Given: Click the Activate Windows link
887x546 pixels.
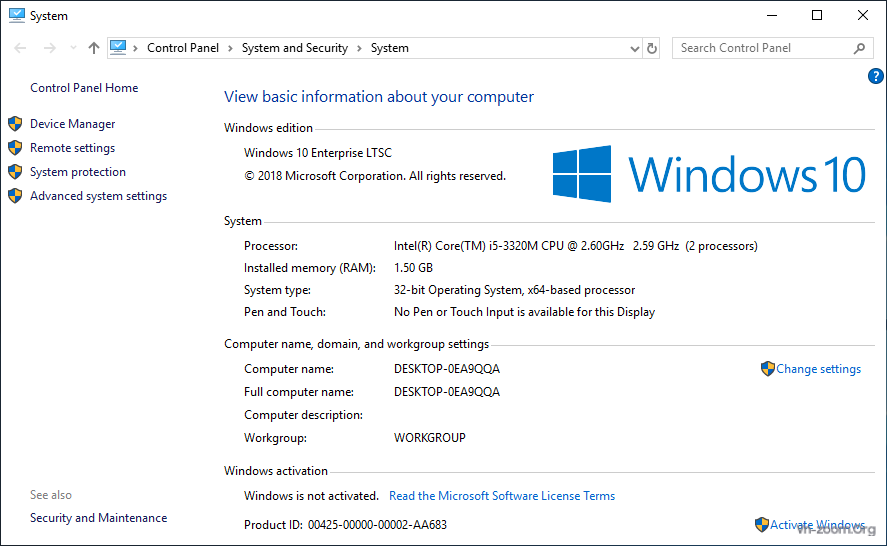Looking at the screenshot, I should point(817,525).
